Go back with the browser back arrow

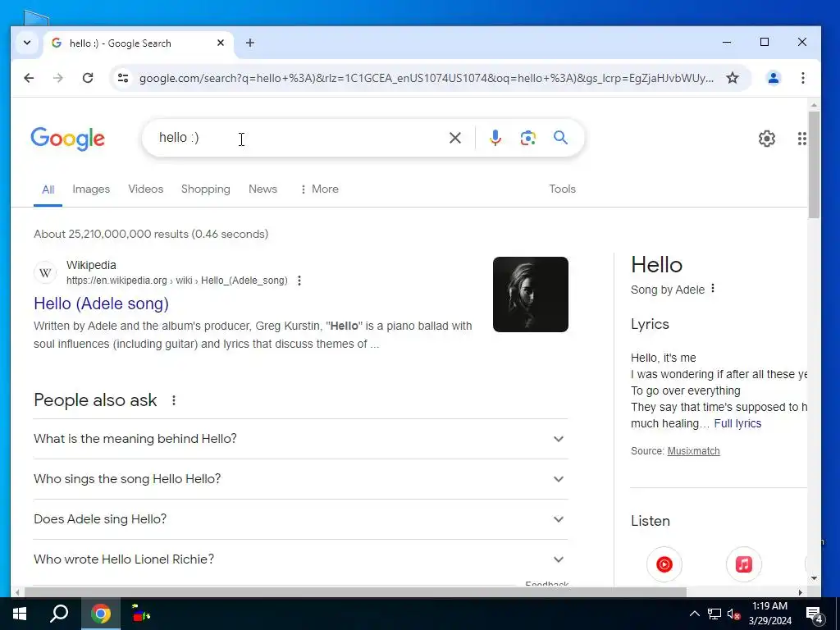(29, 78)
